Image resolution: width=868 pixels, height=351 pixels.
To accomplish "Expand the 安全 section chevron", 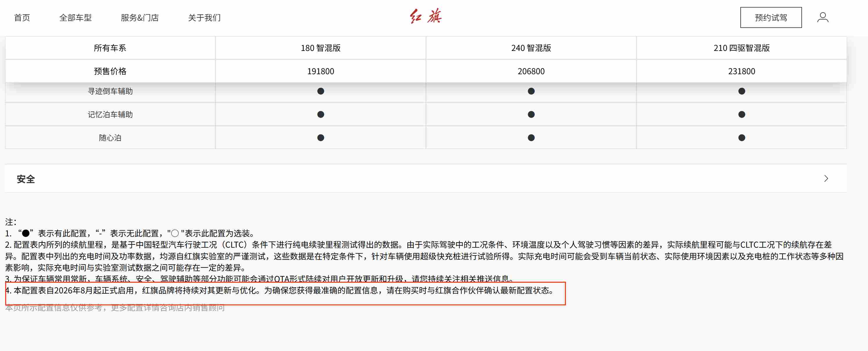I will 826,178.
